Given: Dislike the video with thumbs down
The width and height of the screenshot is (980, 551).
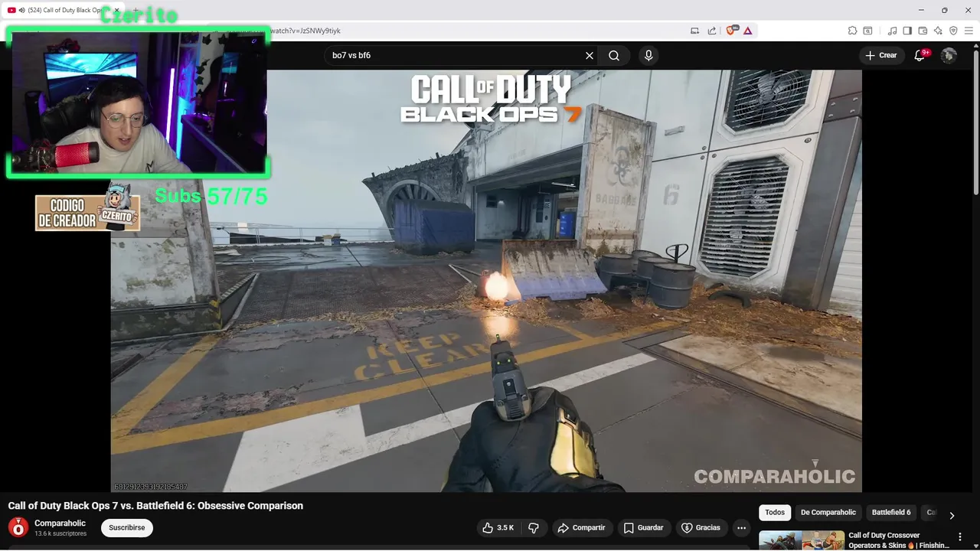Looking at the screenshot, I should click(534, 528).
